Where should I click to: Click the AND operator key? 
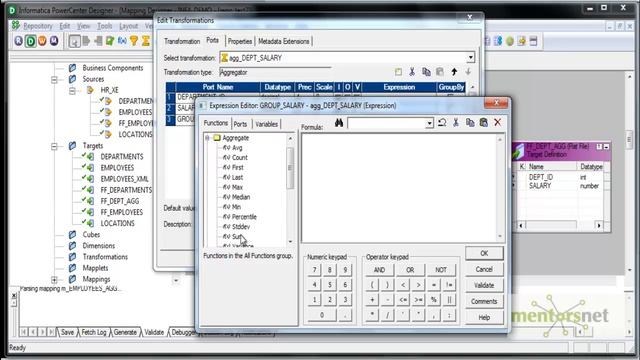[x=379, y=270]
